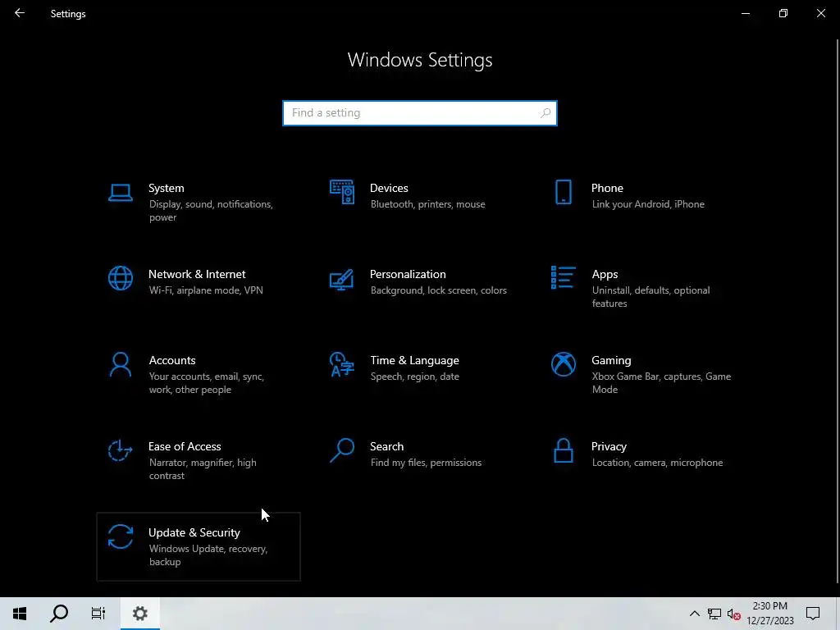
Task: Click the Time & Language title
Action: click(x=414, y=361)
